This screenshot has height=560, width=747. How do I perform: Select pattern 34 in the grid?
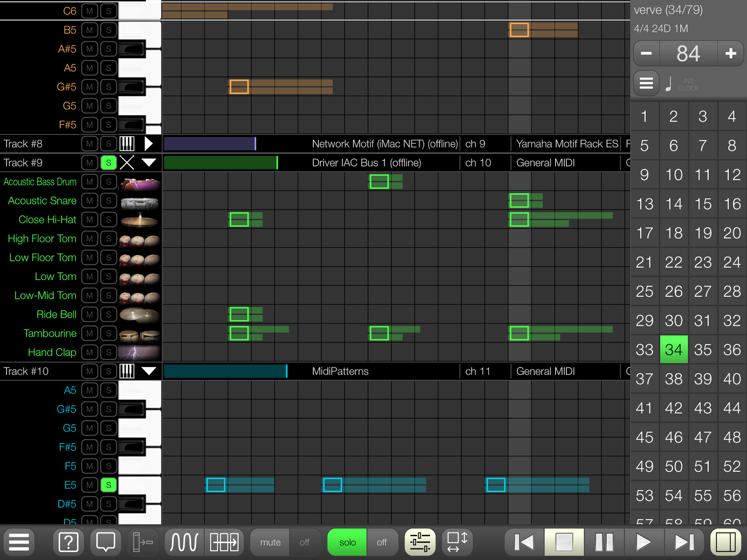673,349
